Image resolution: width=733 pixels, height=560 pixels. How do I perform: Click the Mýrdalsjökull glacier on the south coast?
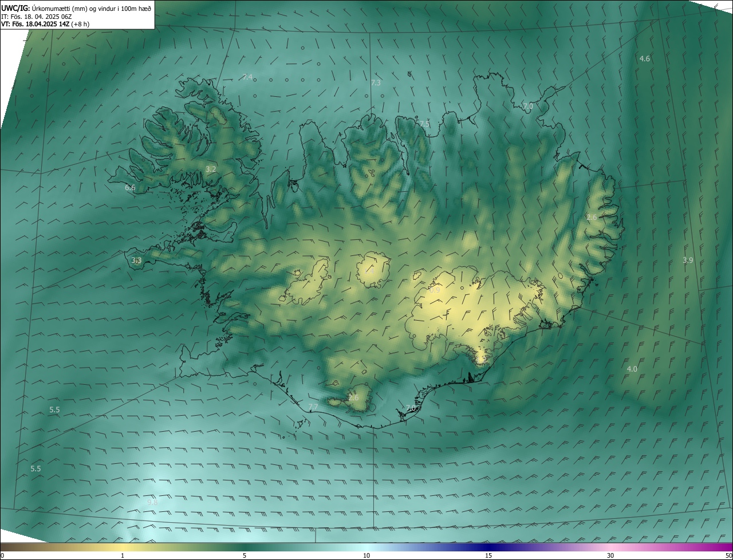359,399
